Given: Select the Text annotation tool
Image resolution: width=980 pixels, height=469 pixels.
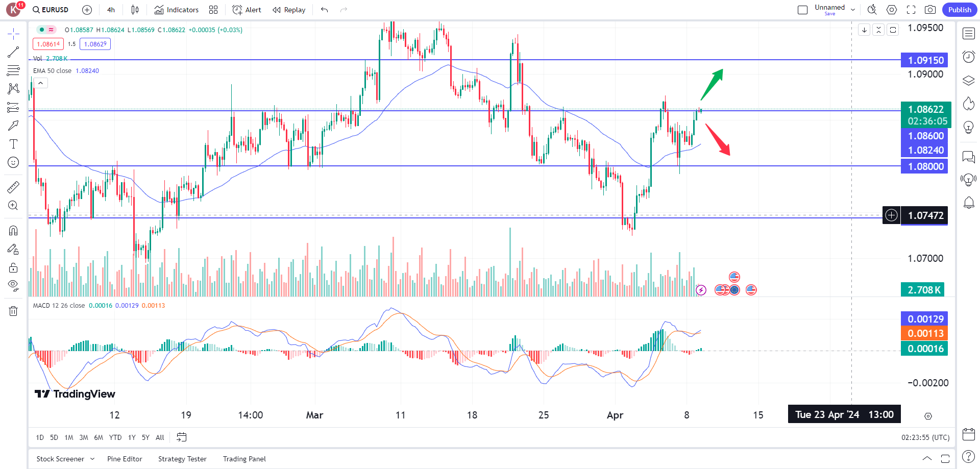Looking at the screenshot, I should (14, 143).
